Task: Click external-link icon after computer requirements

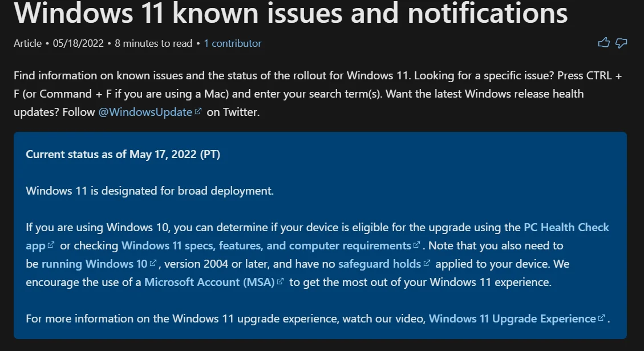Action: click(x=416, y=245)
